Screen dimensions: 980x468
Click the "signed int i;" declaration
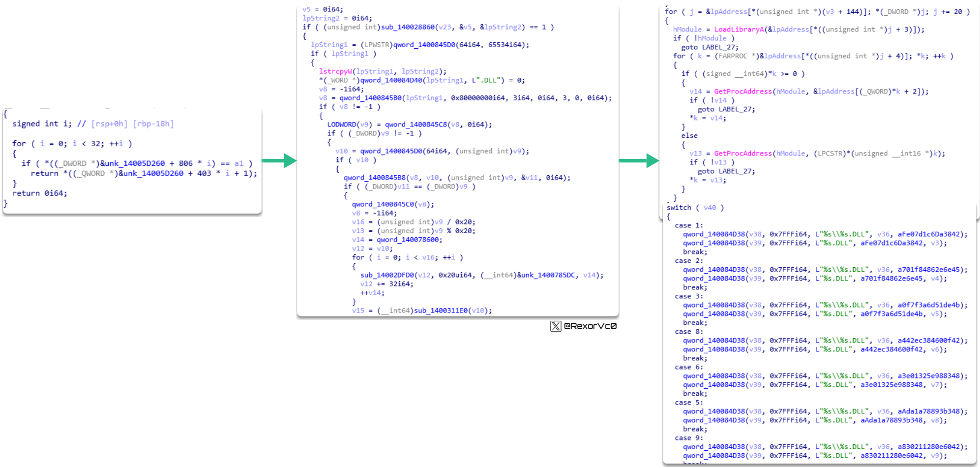[x=42, y=124]
